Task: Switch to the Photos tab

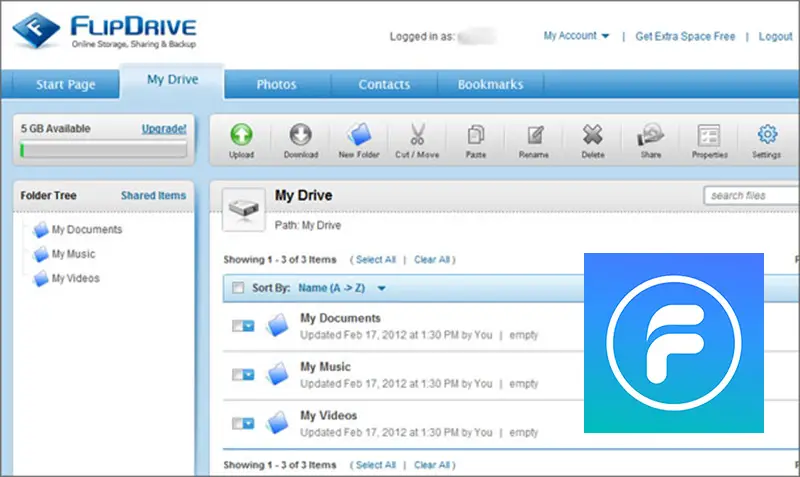Action: pos(277,84)
